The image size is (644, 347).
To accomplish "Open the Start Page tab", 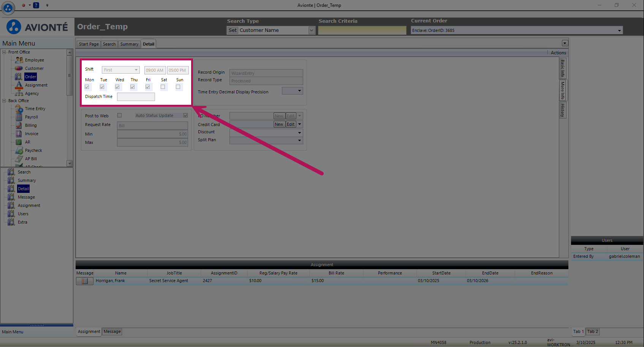I will 89,44.
